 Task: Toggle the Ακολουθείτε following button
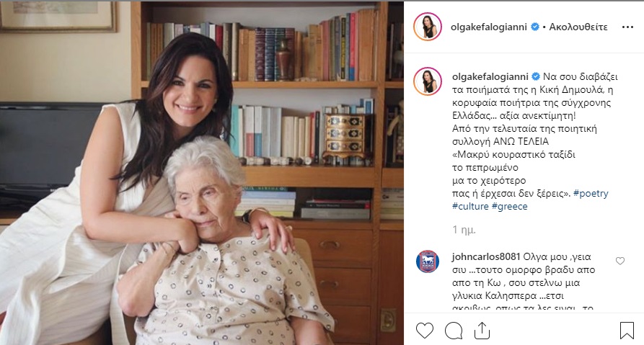(x=578, y=27)
